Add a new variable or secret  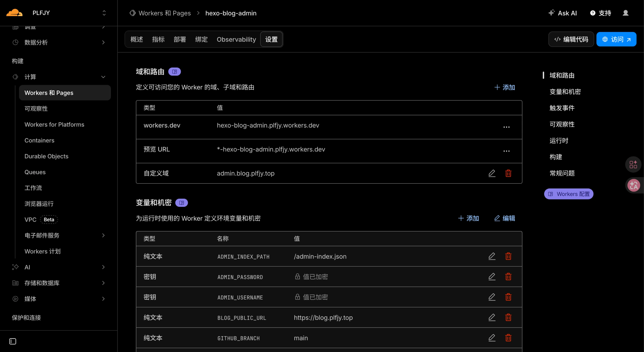click(x=468, y=218)
